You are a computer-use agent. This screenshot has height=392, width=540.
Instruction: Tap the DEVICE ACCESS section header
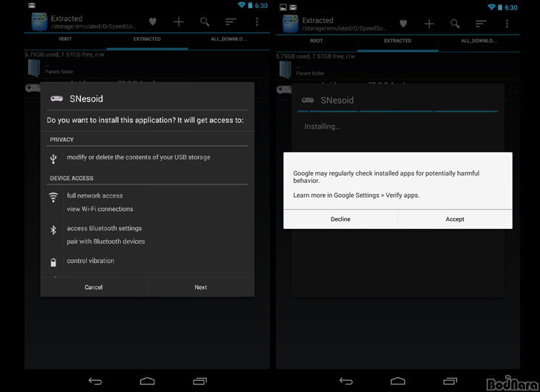click(x=72, y=178)
